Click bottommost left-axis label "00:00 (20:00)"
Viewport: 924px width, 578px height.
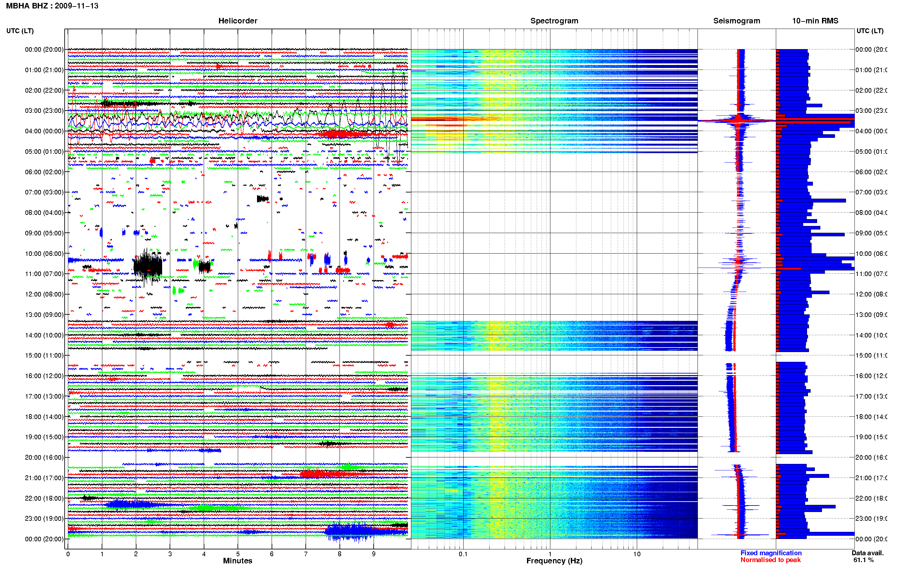pos(44,539)
